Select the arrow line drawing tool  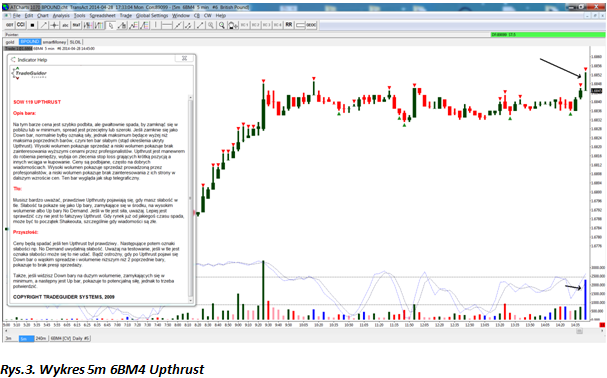coord(43,25)
